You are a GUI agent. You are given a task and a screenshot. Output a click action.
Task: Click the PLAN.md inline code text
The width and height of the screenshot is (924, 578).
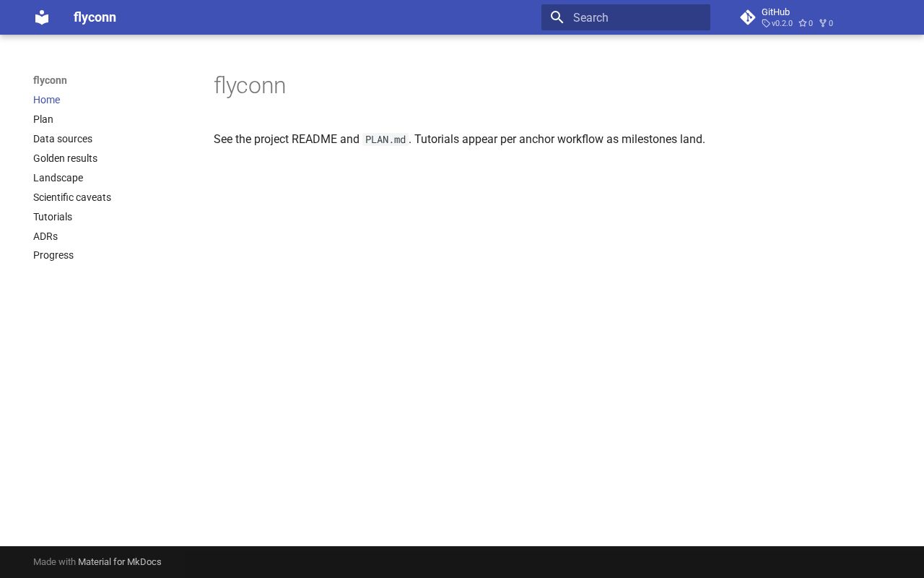(385, 139)
